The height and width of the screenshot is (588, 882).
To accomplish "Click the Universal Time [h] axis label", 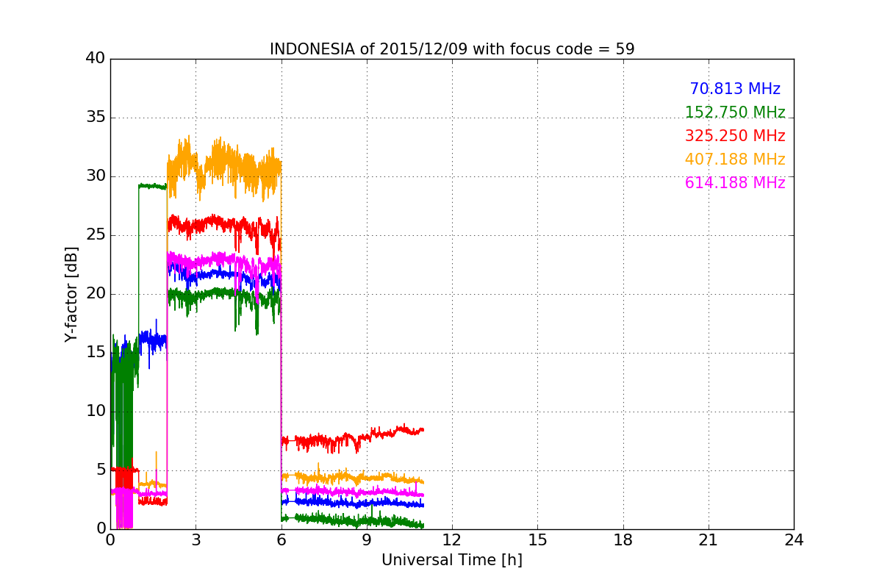I will (452, 560).
